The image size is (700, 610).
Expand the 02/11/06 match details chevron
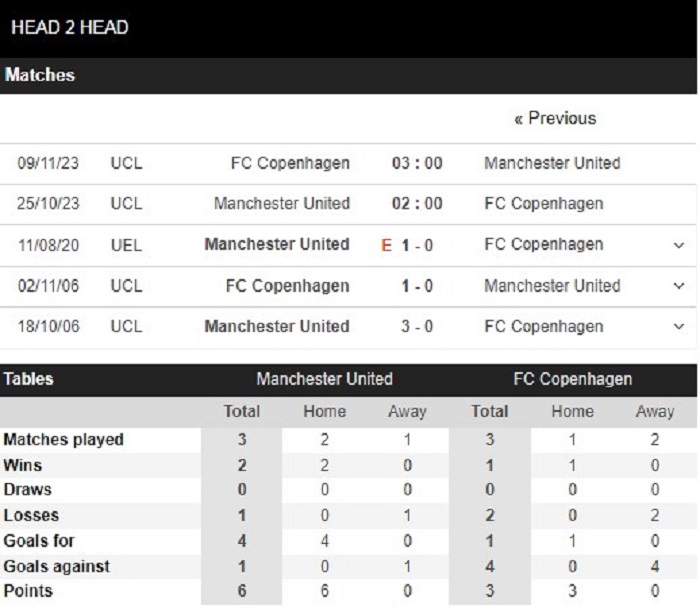[680, 286]
